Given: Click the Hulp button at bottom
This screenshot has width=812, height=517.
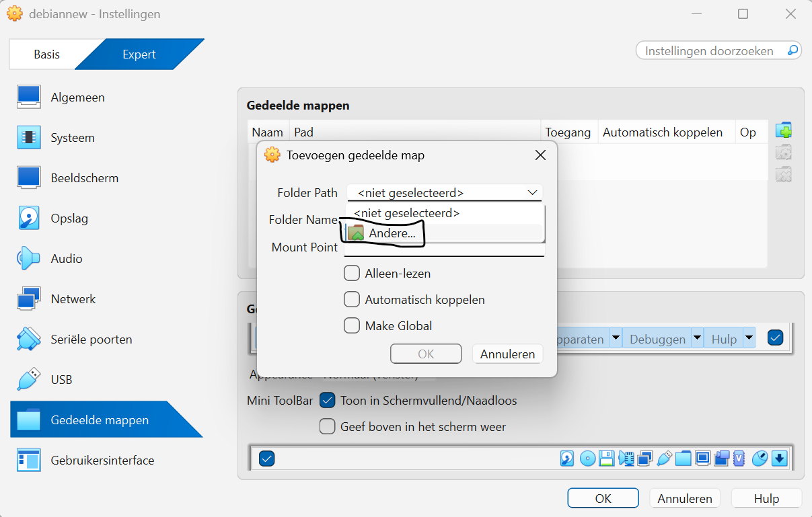Looking at the screenshot, I should (766, 498).
